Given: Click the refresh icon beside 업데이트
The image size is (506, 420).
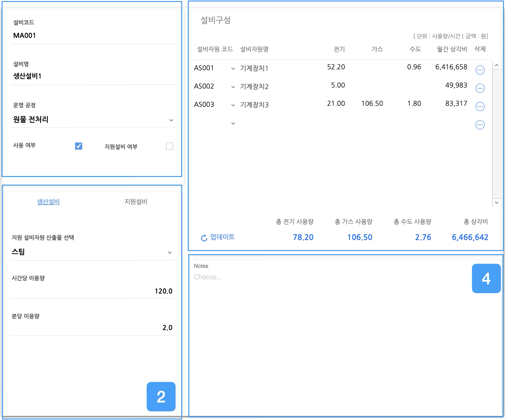Looking at the screenshot, I should (204, 238).
